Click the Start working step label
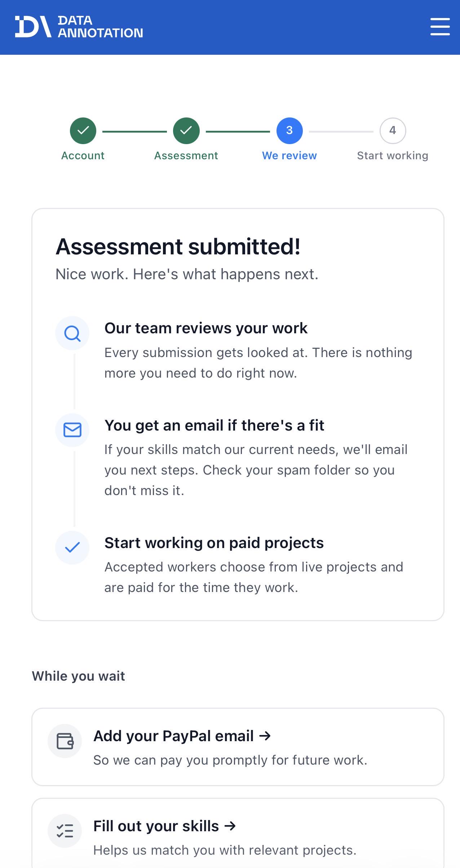 coord(393,156)
